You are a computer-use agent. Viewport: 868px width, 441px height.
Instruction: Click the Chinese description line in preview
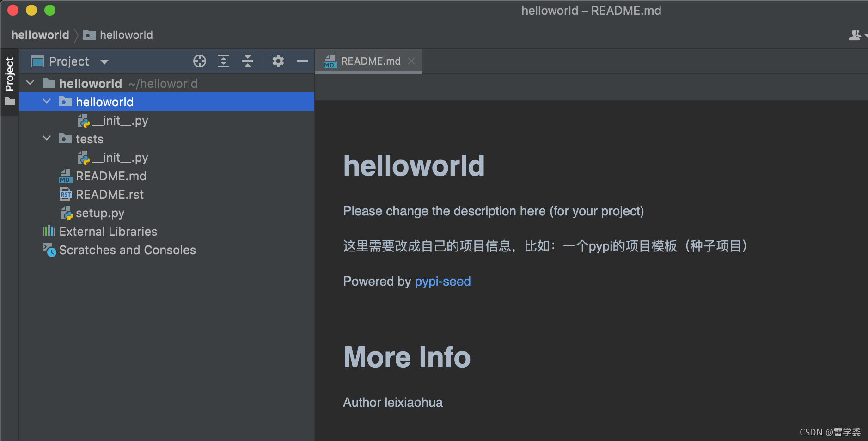point(545,246)
